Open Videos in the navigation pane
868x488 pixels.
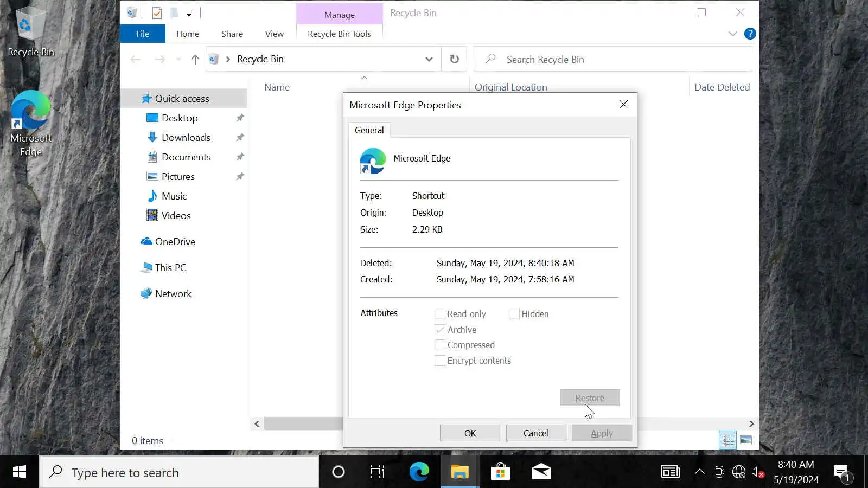tap(176, 216)
